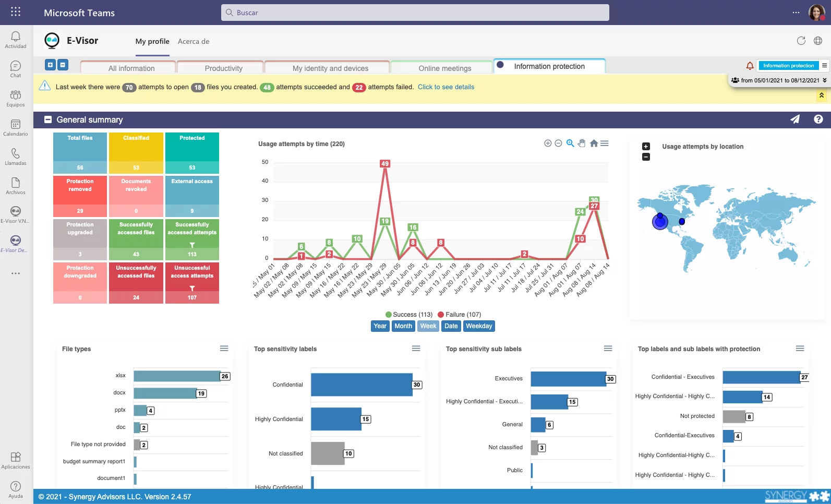Image resolution: width=831 pixels, height=504 pixels.
Task: Switch to the All information tab
Action: point(128,68)
